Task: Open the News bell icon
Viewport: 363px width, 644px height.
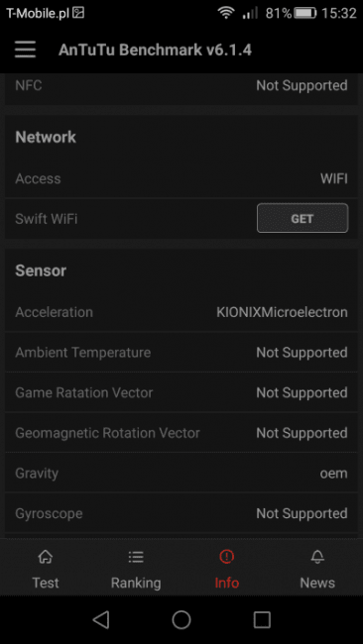Action: tap(317, 558)
